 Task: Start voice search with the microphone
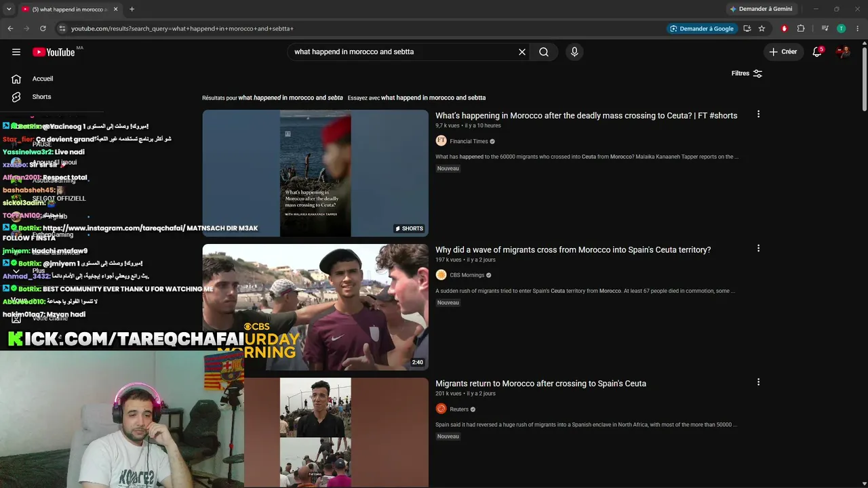pos(574,52)
